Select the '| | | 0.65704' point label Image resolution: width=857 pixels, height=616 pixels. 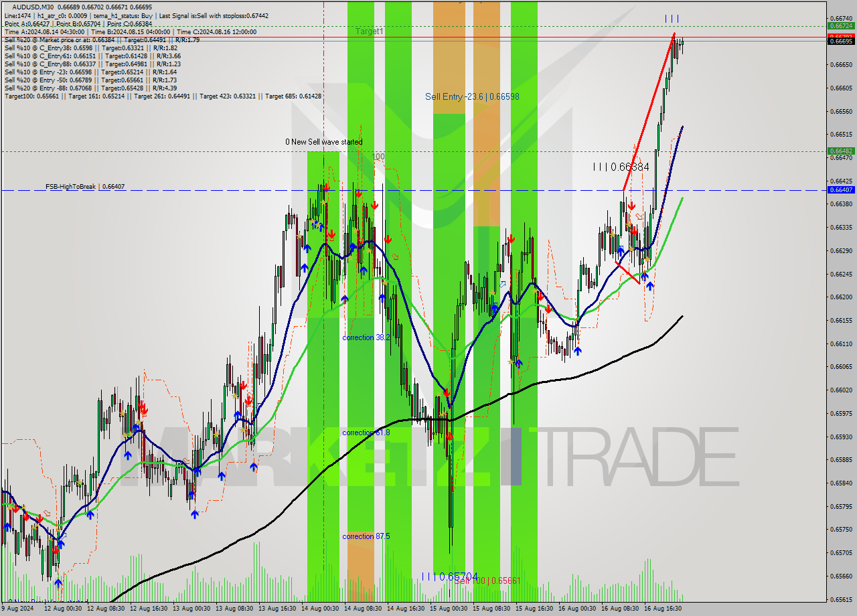[x=449, y=576]
